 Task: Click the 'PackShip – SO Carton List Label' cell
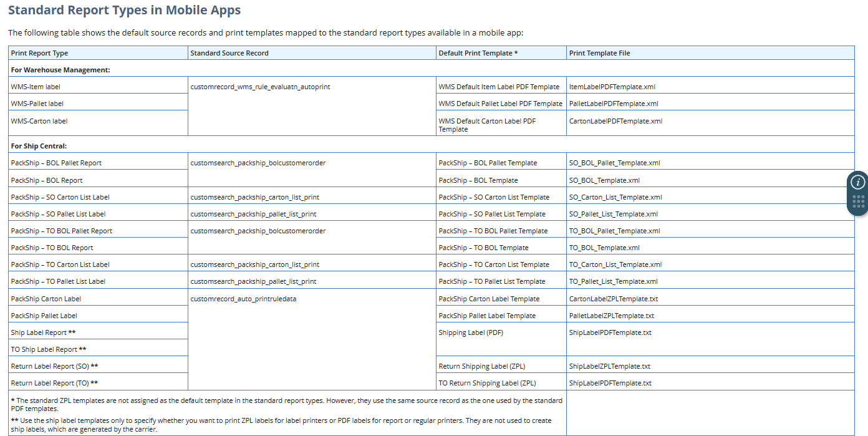point(60,197)
